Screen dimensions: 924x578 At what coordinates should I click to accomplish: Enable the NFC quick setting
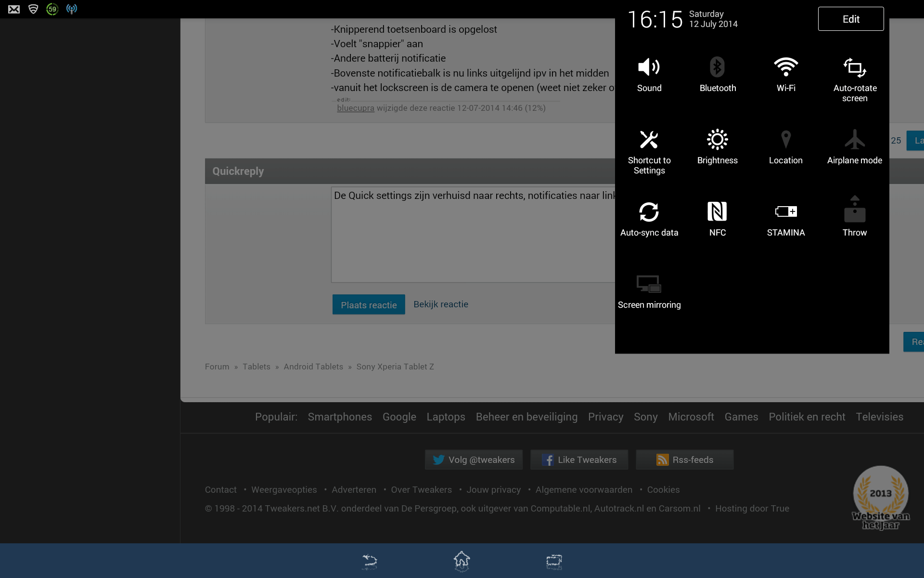point(717,218)
